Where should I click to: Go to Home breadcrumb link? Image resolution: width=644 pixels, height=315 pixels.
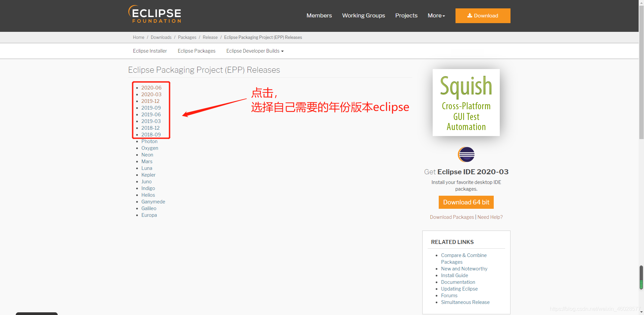tap(139, 37)
